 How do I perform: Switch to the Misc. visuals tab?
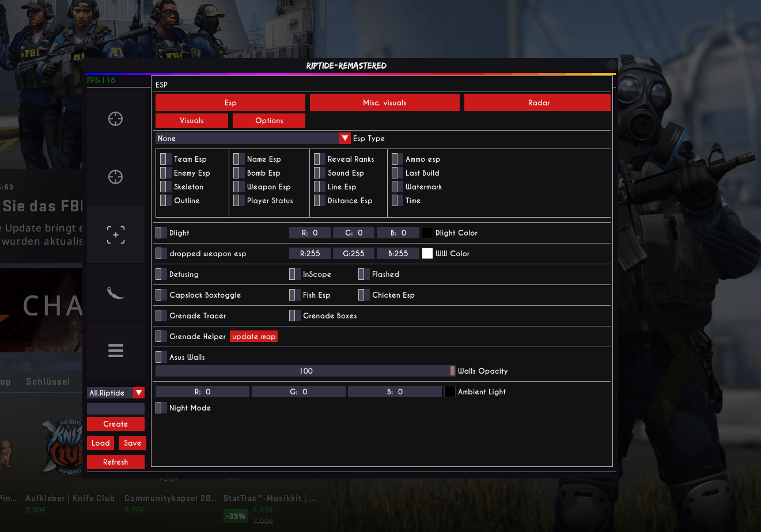[385, 102]
